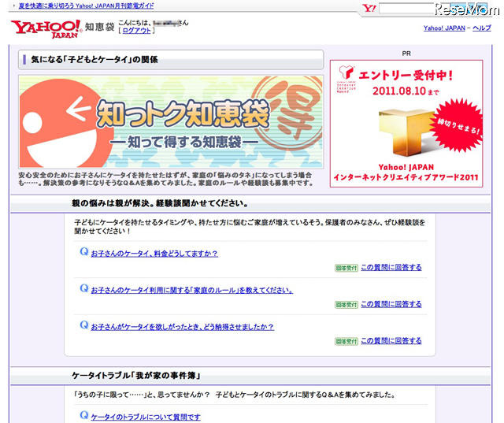Open the 「家庭のルール」を教えてください question
The height and width of the screenshot is (423, 504).
pos(192,290)
